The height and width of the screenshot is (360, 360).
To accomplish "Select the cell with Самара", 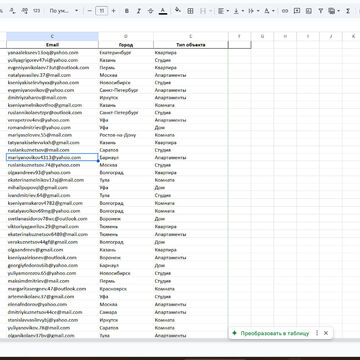I will (126, 312).
